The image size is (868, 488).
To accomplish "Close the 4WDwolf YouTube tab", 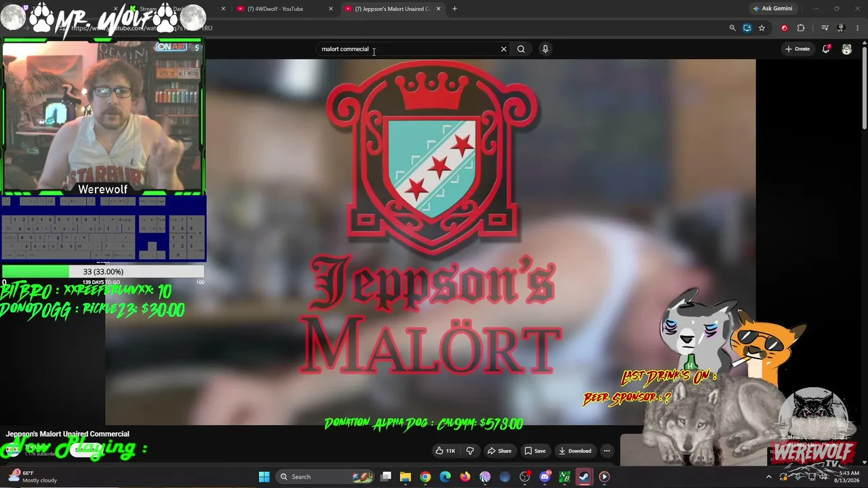I will [x=331, y=9].
